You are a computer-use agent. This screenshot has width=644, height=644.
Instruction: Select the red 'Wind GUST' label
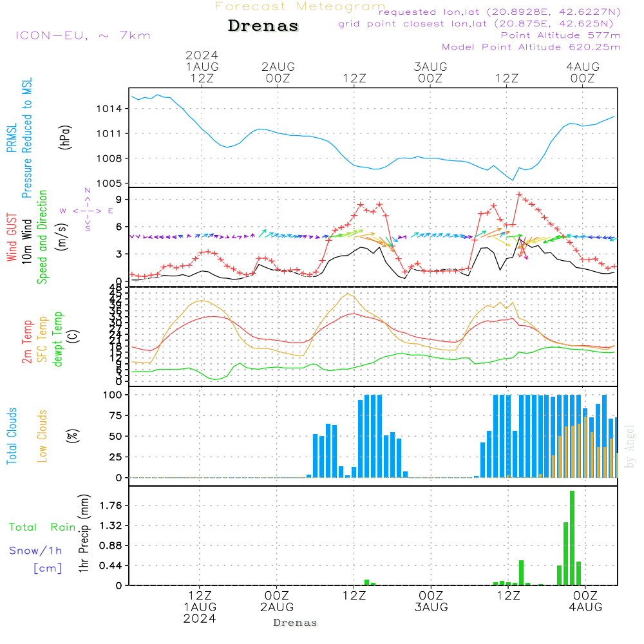pyautogui.click(x=12, y=237)
